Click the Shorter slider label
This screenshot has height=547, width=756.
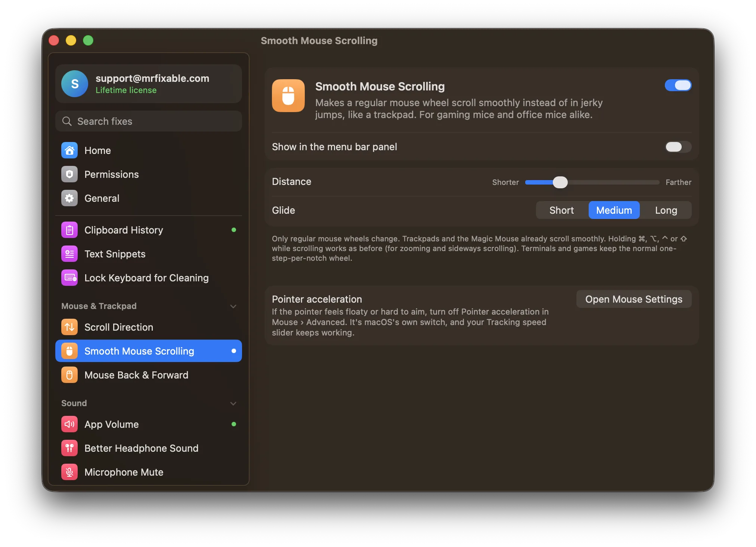pos(505,182)
